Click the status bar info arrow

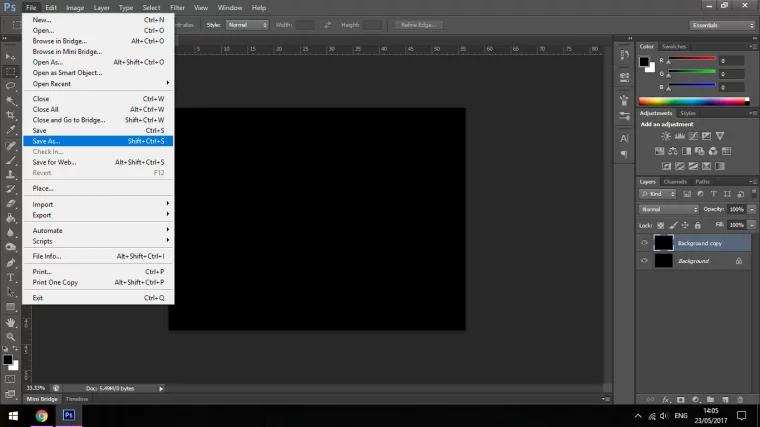point(161,389)
